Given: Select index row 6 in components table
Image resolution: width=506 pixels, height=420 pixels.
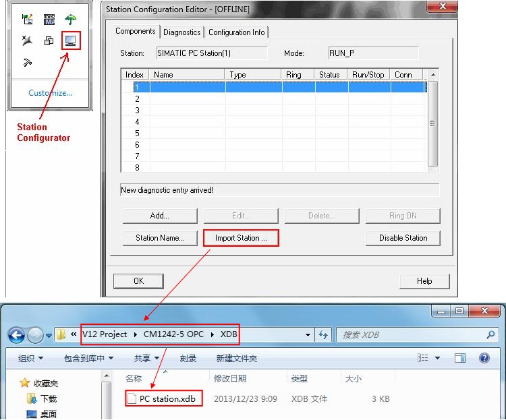Looking at the screenshot, I should [275, 145].
